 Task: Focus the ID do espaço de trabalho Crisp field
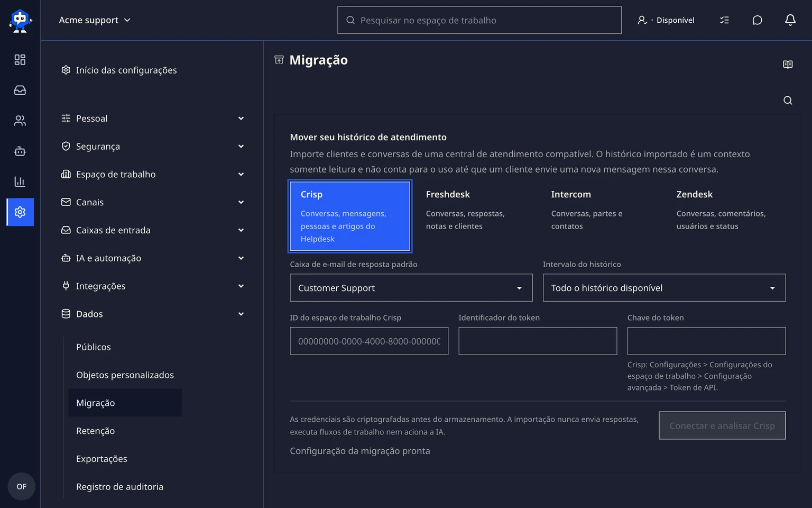(369, 341)
